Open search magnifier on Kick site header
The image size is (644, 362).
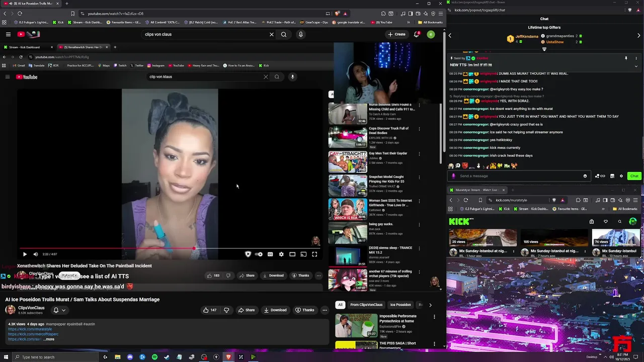[x=620, y=221]
